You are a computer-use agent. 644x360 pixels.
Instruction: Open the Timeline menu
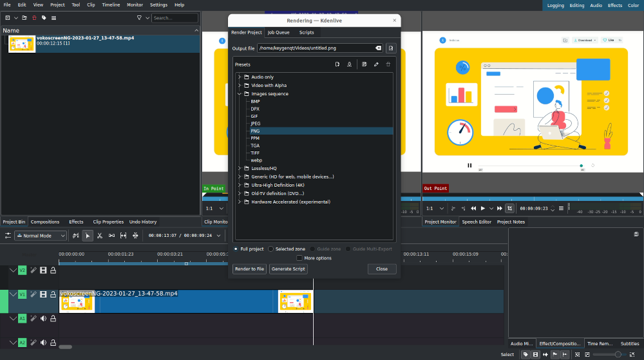(111, 5)
